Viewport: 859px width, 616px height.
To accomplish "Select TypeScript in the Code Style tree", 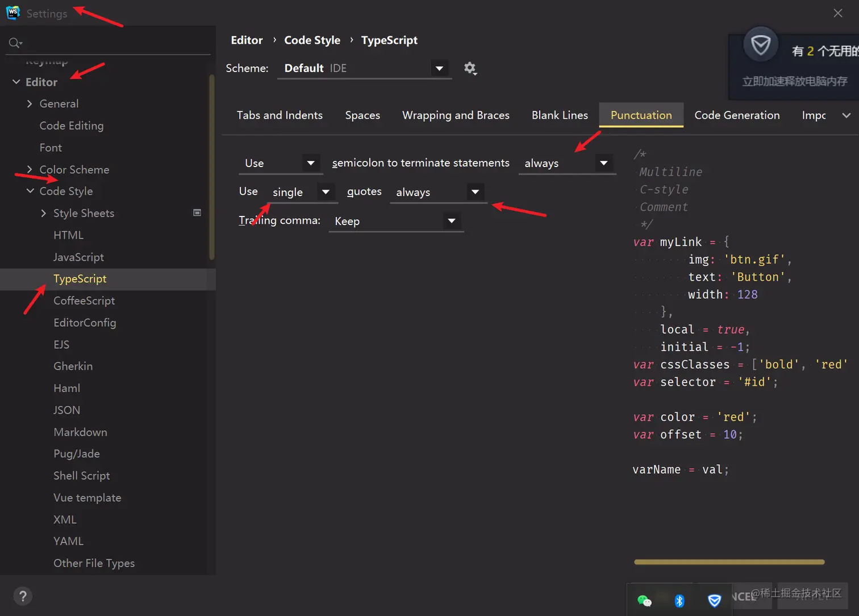I will pyautogui.click(x=80, y=279).
